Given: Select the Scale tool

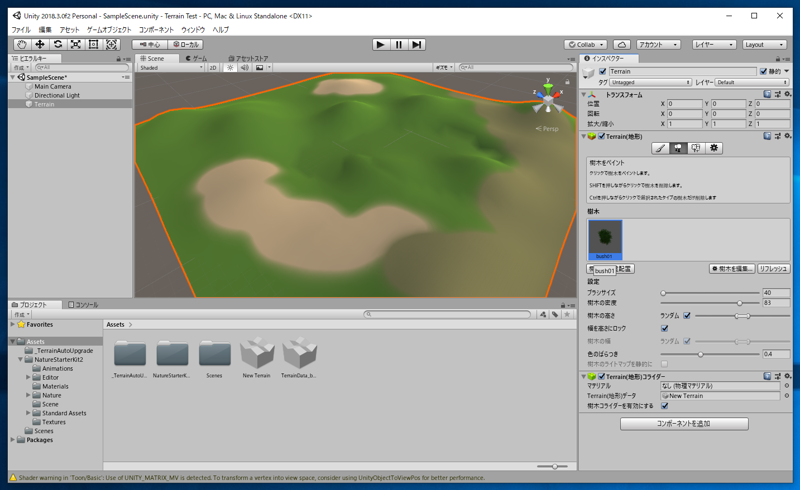Looking at the screenshot, I should pyautogui.click(x=76, y=44).
